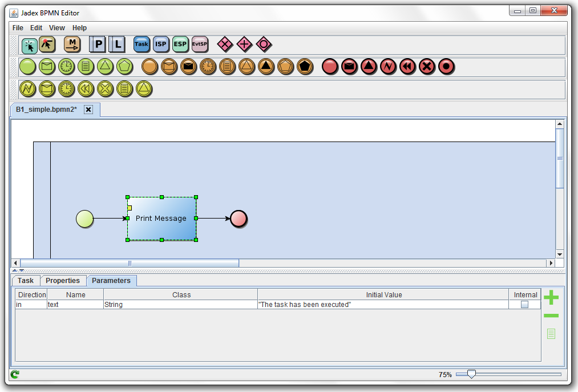
Task: Select the pointer selection tool
Action: point(29,46)
